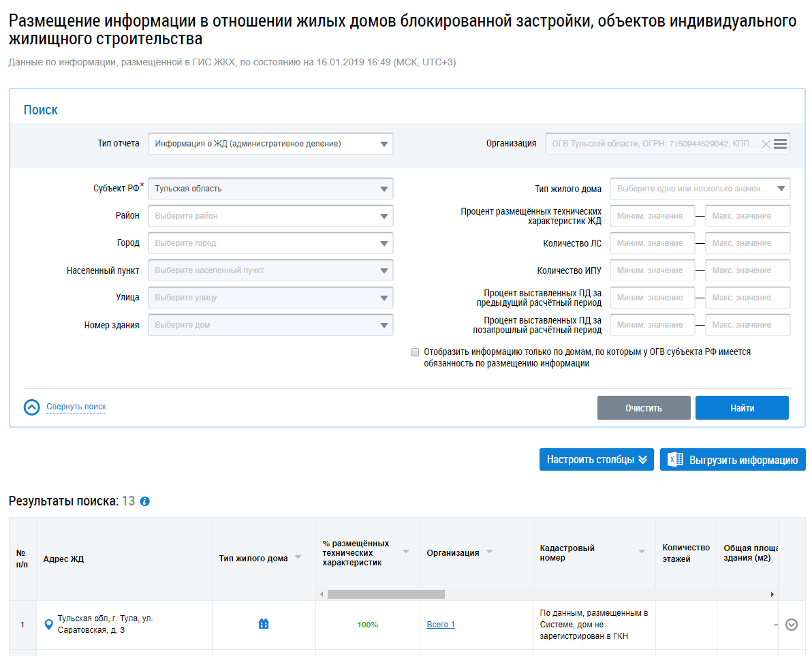The image size is (812, 658).
Task: Click the table's horizontal scrollbar thumb
Action: point(386,595)
